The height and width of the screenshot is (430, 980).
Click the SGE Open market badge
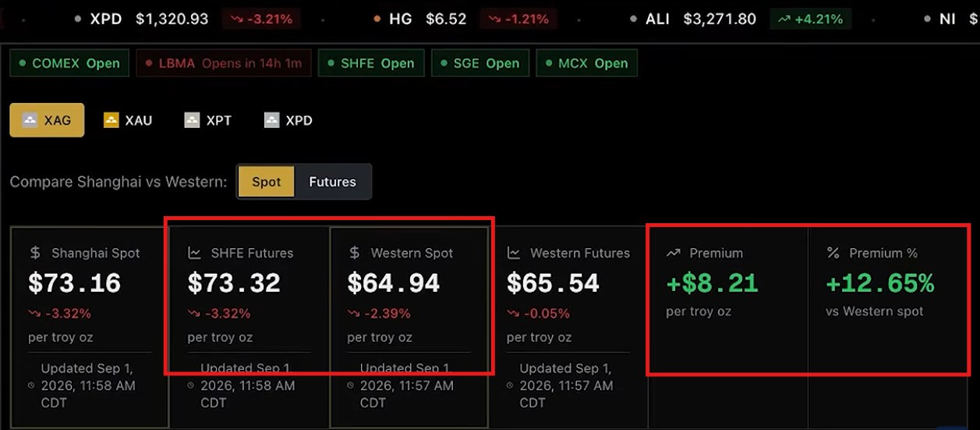click(x=480, y=63)
